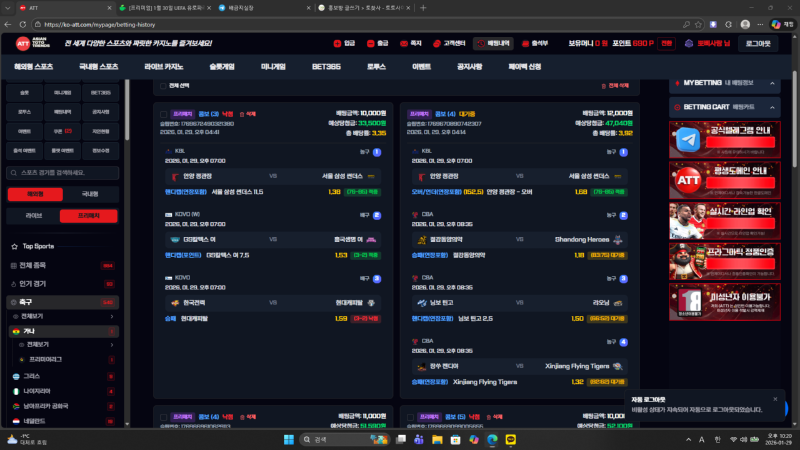Switch to the 국내형 tab
The image size is (800, 450).
coord(90,194)
